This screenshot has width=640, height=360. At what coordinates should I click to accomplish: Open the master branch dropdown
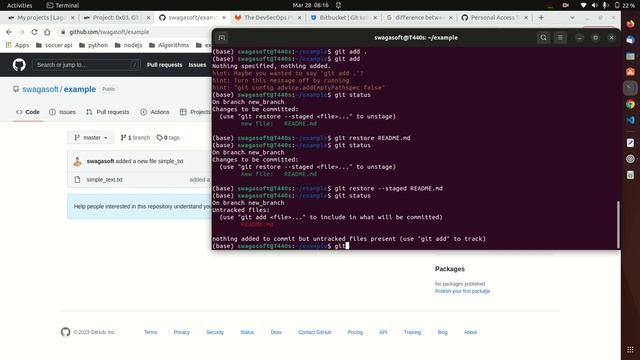91,138
